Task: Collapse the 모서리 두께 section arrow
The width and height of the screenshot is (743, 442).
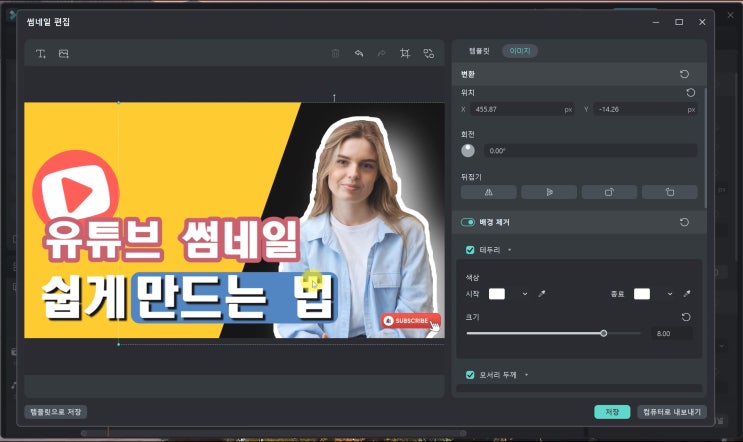Action: point(526,375)
